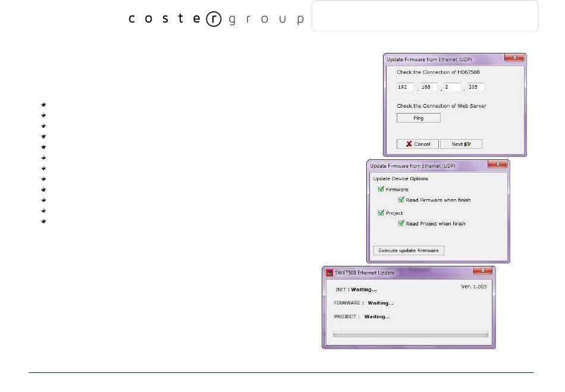The image size is (565, 392).
Task: Click the second IP octet field 168
Action: [x=429, y=87]
